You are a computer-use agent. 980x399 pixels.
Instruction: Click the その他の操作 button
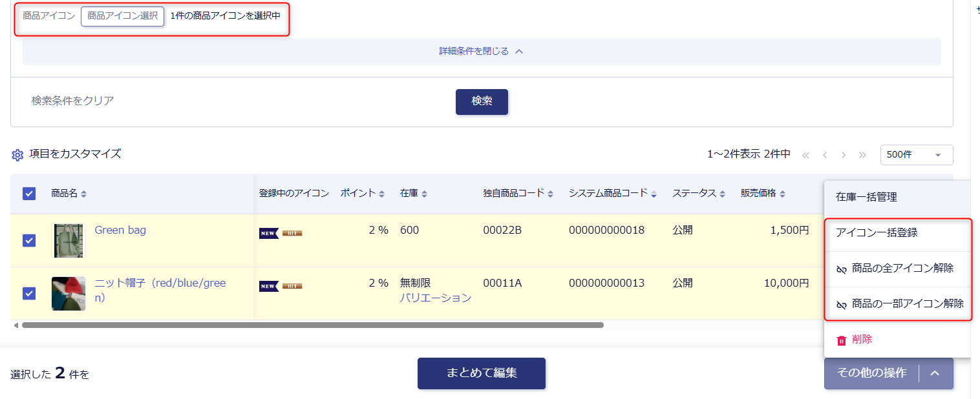(x=871, y=373)
